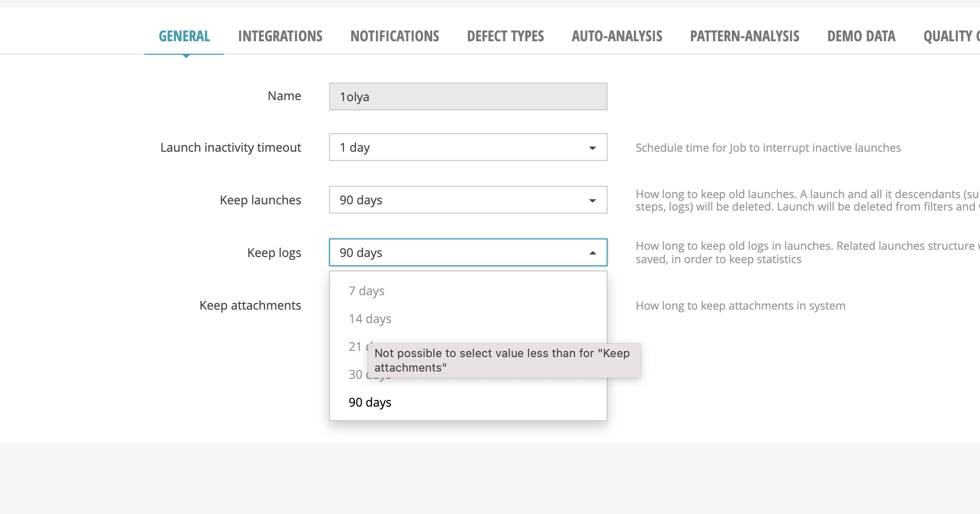Select 7 days in the Keep logs list
980x514 pixels.
[x=366, y=291]
